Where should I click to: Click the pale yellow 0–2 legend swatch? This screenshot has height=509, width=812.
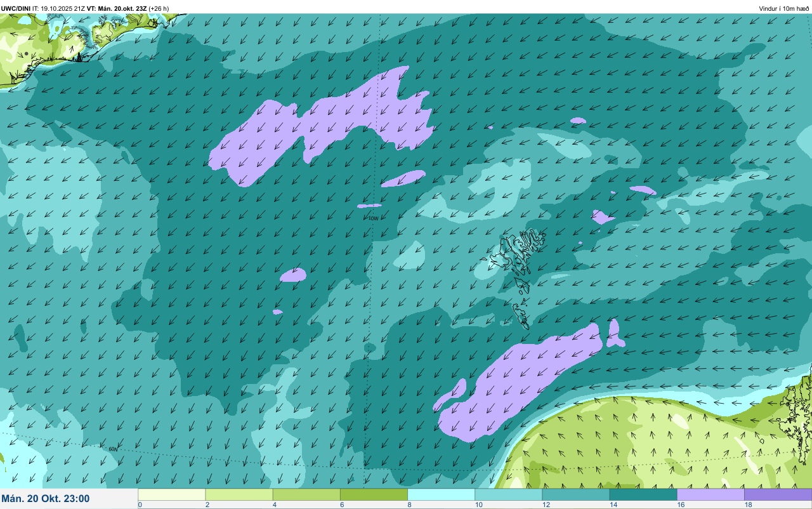[172, 494]
